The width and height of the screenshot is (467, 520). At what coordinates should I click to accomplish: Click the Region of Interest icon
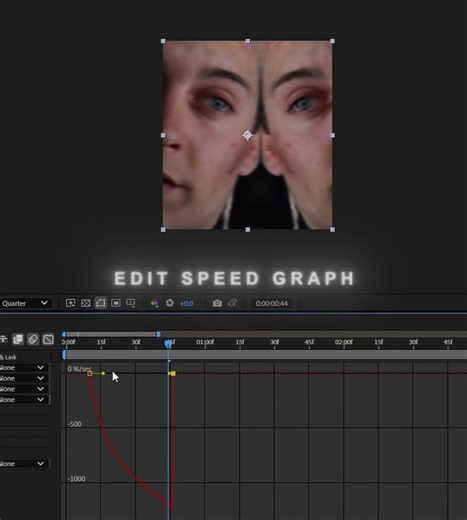pos(116,303)
